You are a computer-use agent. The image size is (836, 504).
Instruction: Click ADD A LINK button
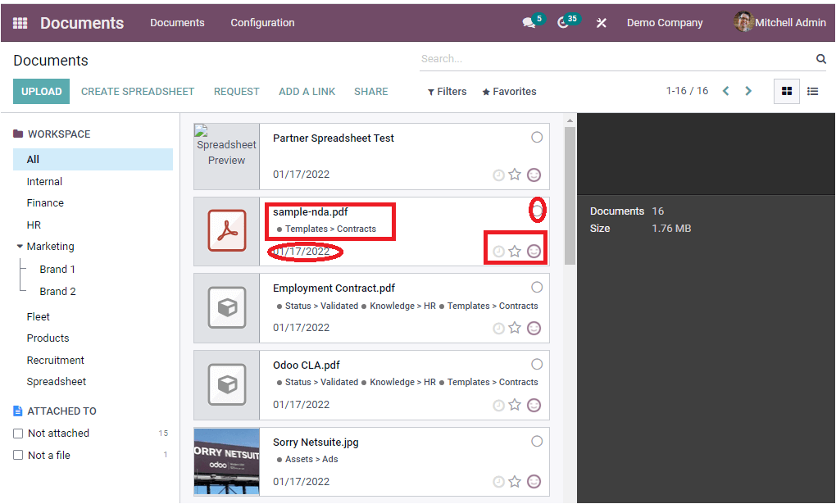click(x=307, y=91)
